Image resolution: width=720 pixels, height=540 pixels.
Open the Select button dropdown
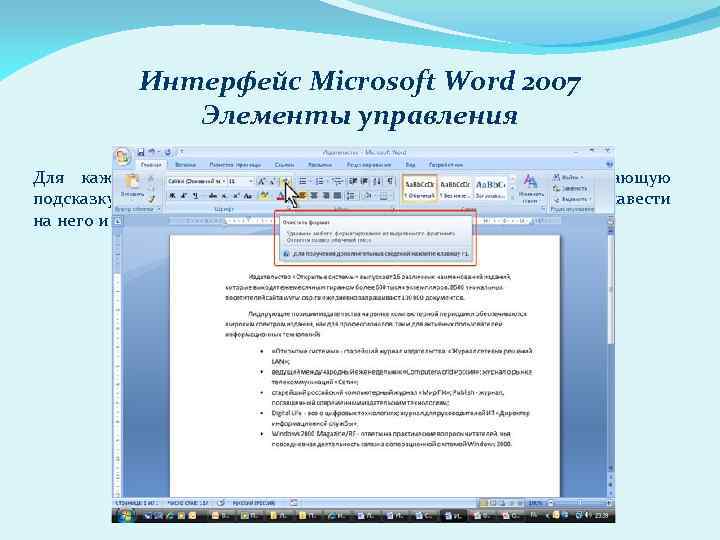pyautogui.click(x=572, y=199)
